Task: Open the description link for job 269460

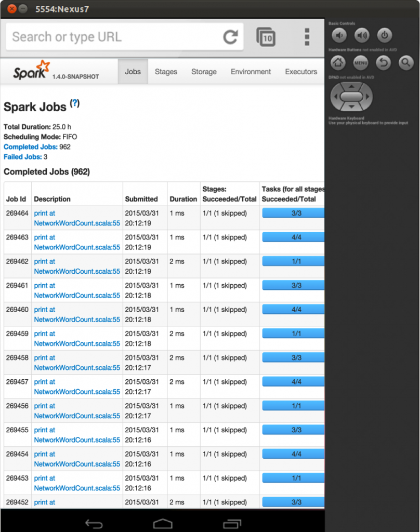Action: 77,314
